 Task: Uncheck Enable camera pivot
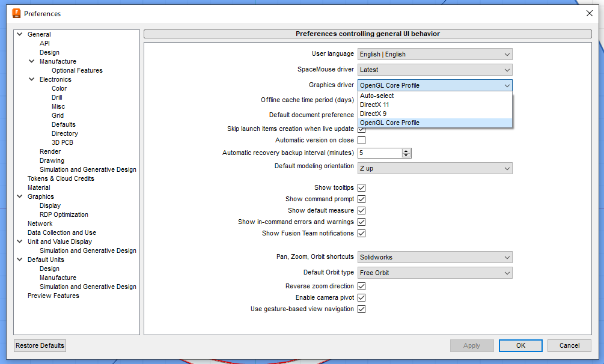[x=361, y=297]
